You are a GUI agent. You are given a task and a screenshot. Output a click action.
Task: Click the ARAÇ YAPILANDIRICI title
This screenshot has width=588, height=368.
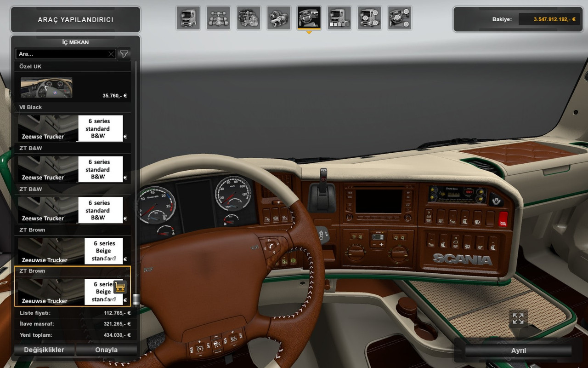pos(75,20)
